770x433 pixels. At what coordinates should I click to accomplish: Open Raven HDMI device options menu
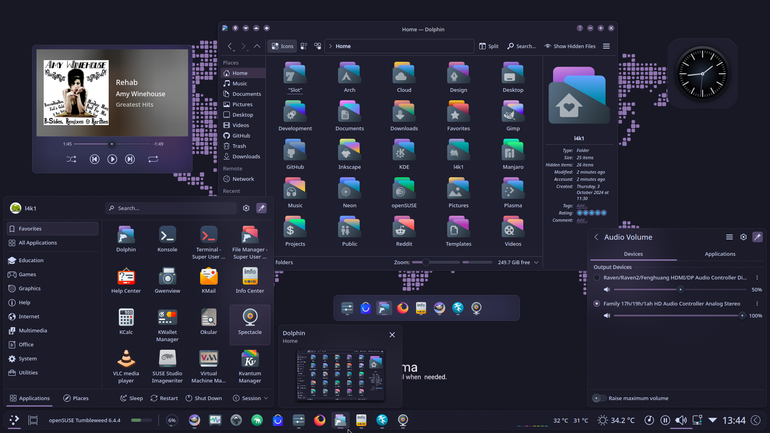pos(757,277)
